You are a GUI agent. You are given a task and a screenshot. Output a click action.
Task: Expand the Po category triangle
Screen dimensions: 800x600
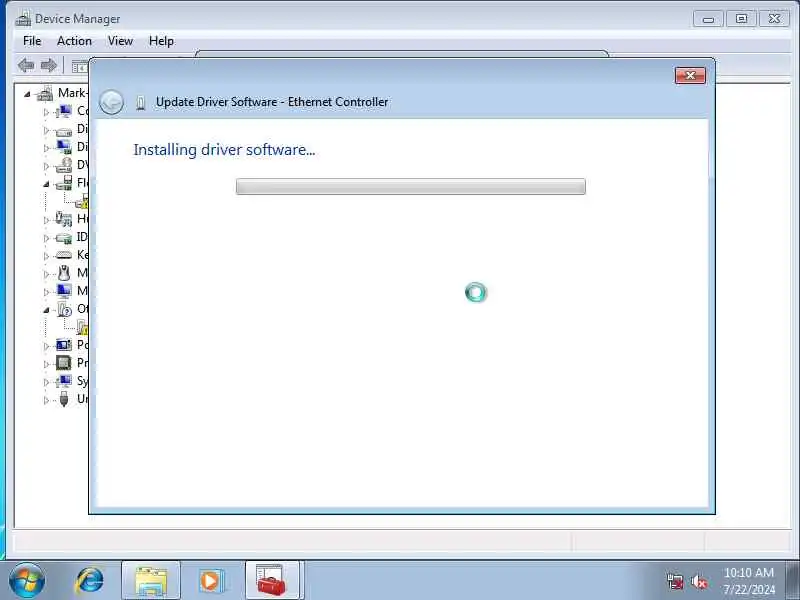pos(46,346)
